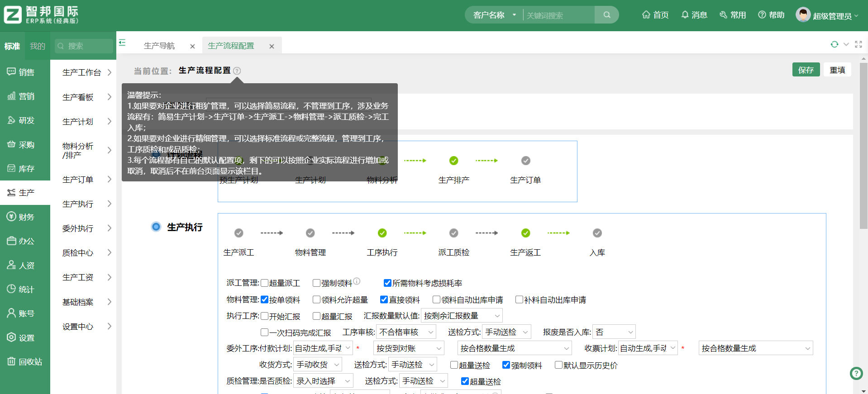Select the 标准 sidebar tab

pyautogui.click(x=12, y=46)
